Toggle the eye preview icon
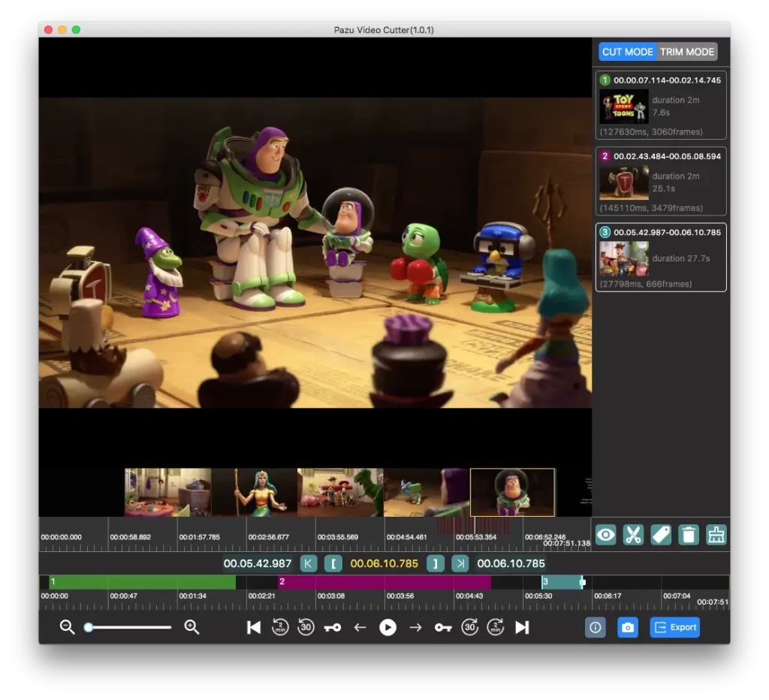Viewport: 769px width, 700px height. click(x=606, y=535)
